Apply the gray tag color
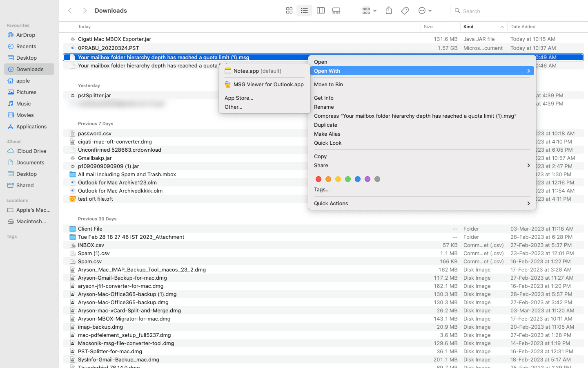 [x=377, y=179]
